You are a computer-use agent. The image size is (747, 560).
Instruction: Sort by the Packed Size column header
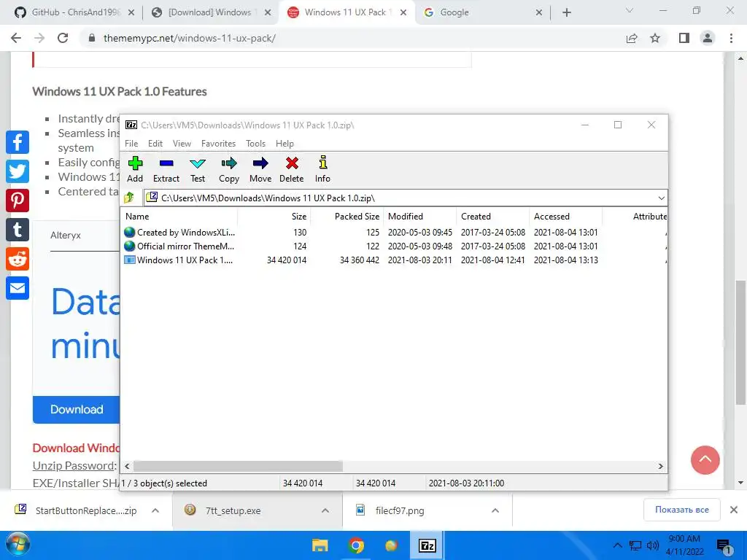(347, 216)
